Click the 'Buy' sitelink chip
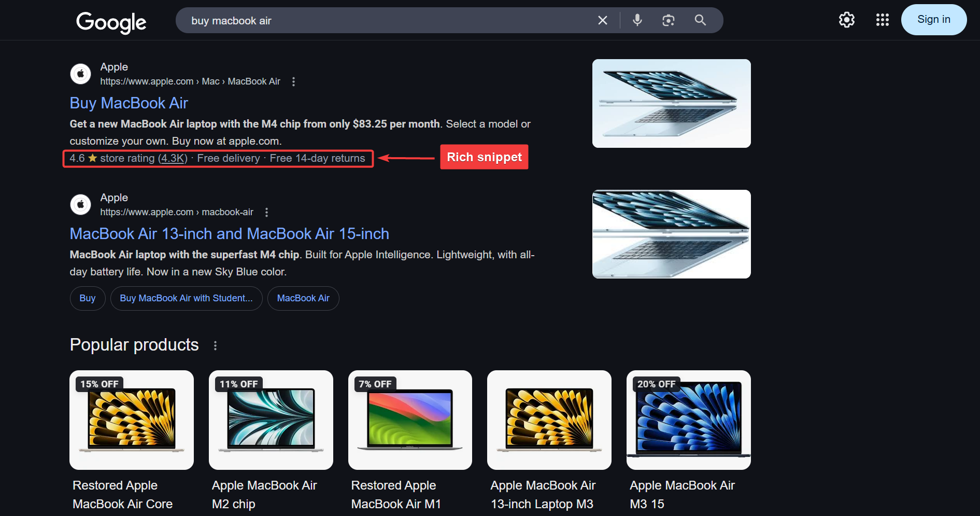The height and width of the screenshot is (516, 980). point(88,298)
